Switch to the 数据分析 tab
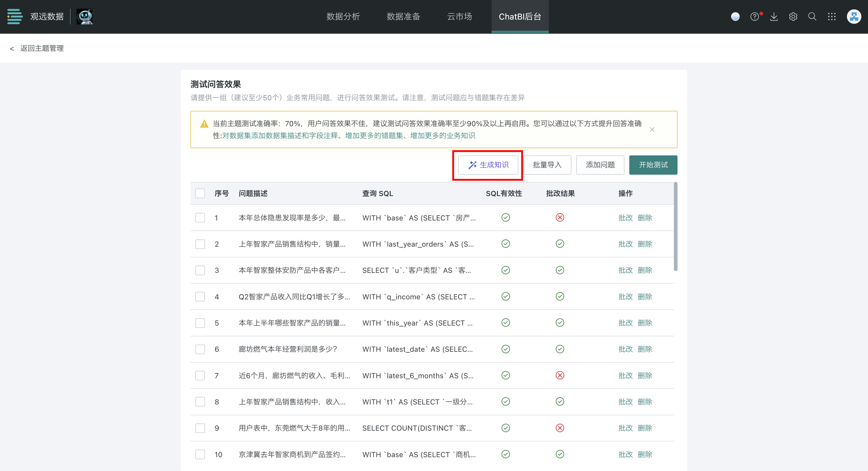Image resolution: width=868 pixels, height=471 pixels. [343, 17]
